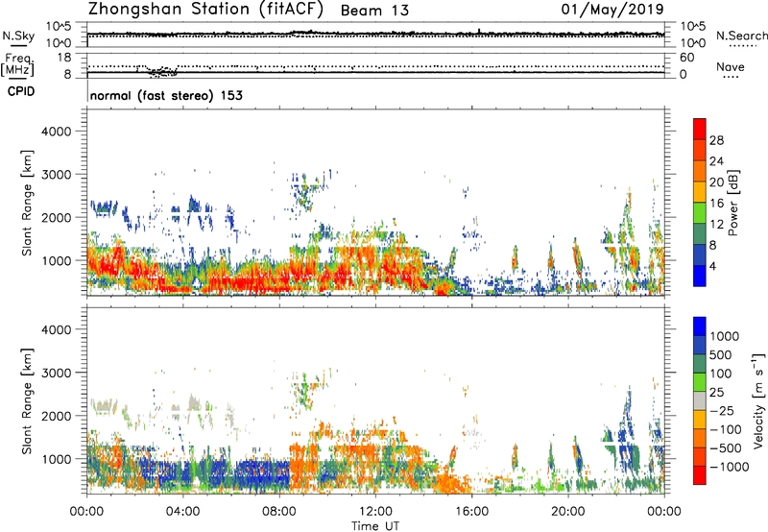Viewport: 768px width, 532px height.
Task: Click the "10^0" tick next to the N.Sky label
Action: pyautogui.click(x=59, y=43)
